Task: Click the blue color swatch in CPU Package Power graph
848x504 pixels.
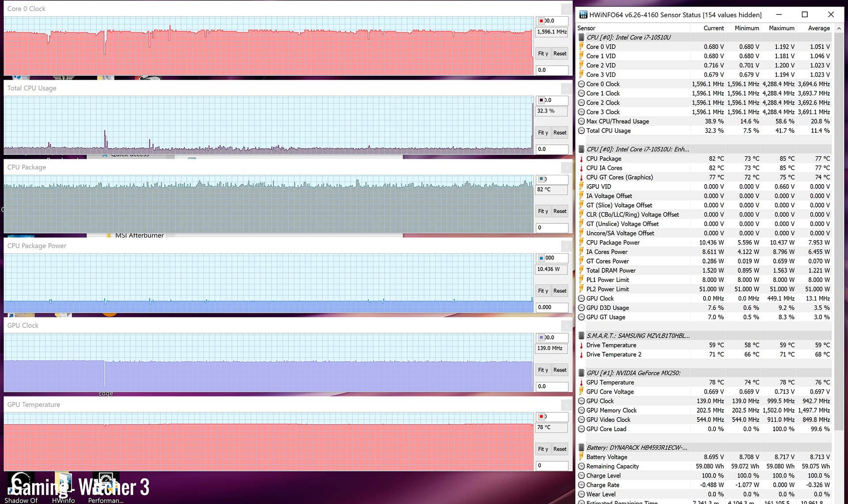Action: click(x=541, y=258)
